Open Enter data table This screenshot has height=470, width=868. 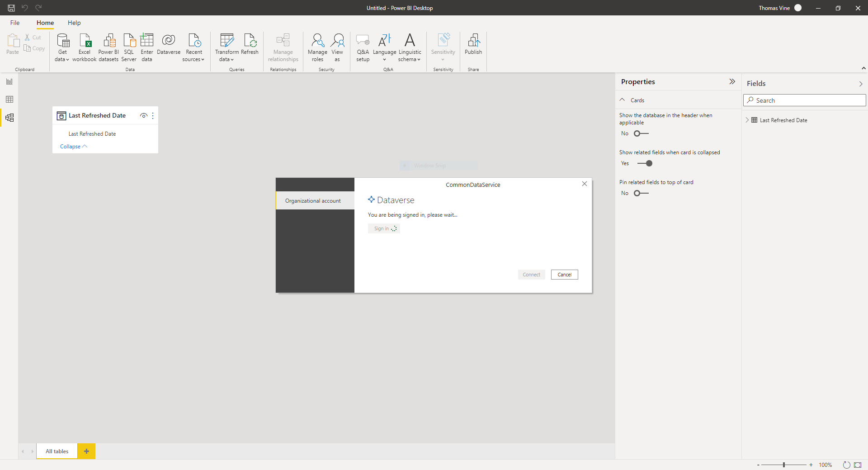147,47
